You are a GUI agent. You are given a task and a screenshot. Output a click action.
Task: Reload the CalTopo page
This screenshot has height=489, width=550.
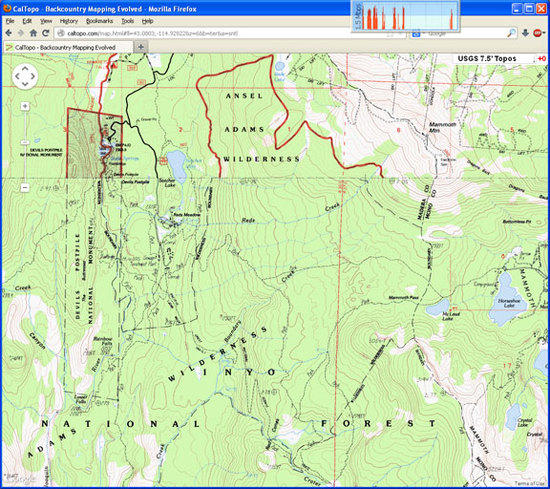tap(46, 33)
